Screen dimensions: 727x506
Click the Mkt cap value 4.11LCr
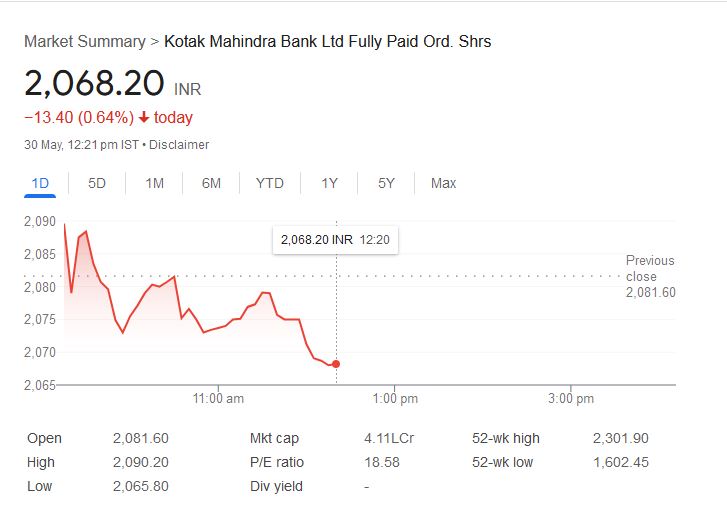click(x=389, y=438)
